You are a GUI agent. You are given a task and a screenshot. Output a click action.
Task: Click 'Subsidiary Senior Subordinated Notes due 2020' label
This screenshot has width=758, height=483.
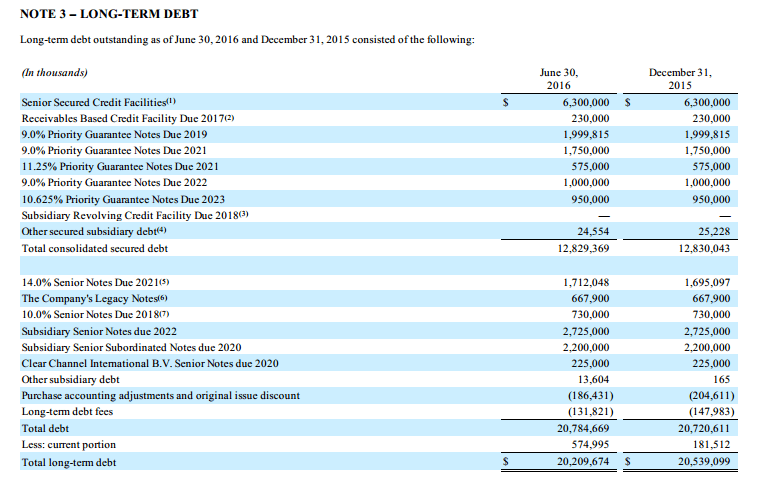click(x=131, y=347)
